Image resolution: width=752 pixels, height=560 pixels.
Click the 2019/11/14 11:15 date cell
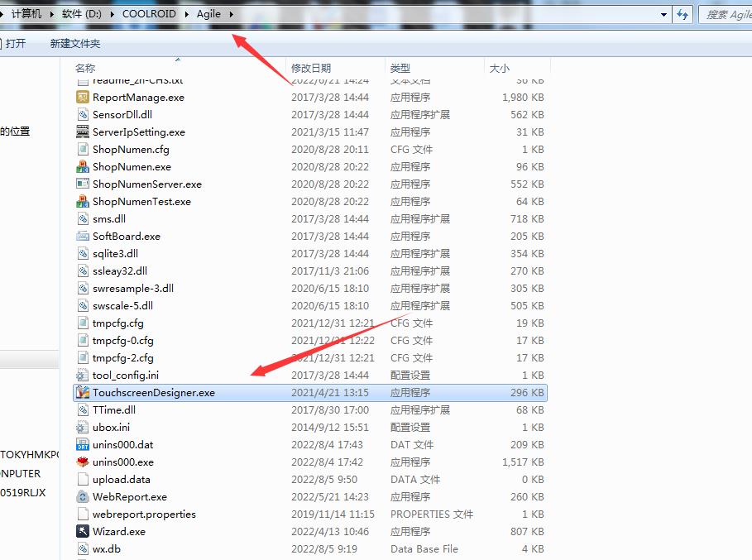(333, 515)
